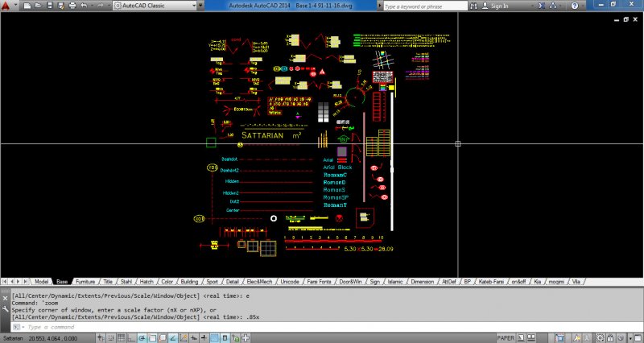
Task: Go to the Farsi Fonts layout tab
Action: [319, 282]
